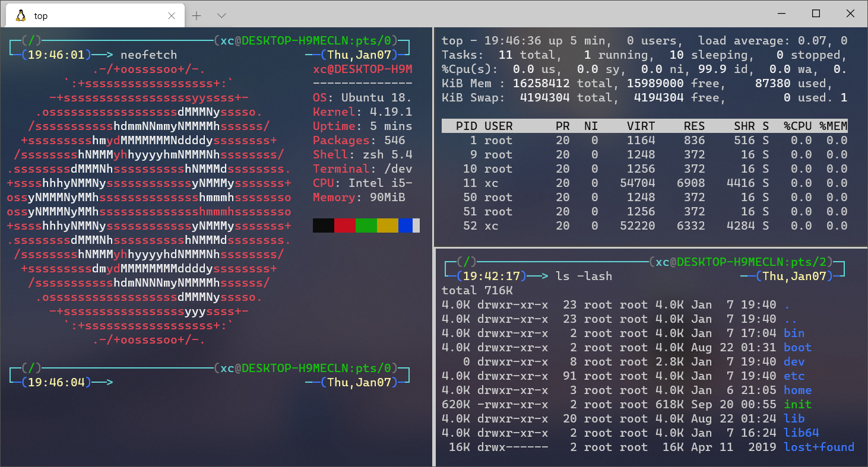The image size is (868, 467).
Task: Click the 'bin' directory name in listing
Action: point(794,333)
